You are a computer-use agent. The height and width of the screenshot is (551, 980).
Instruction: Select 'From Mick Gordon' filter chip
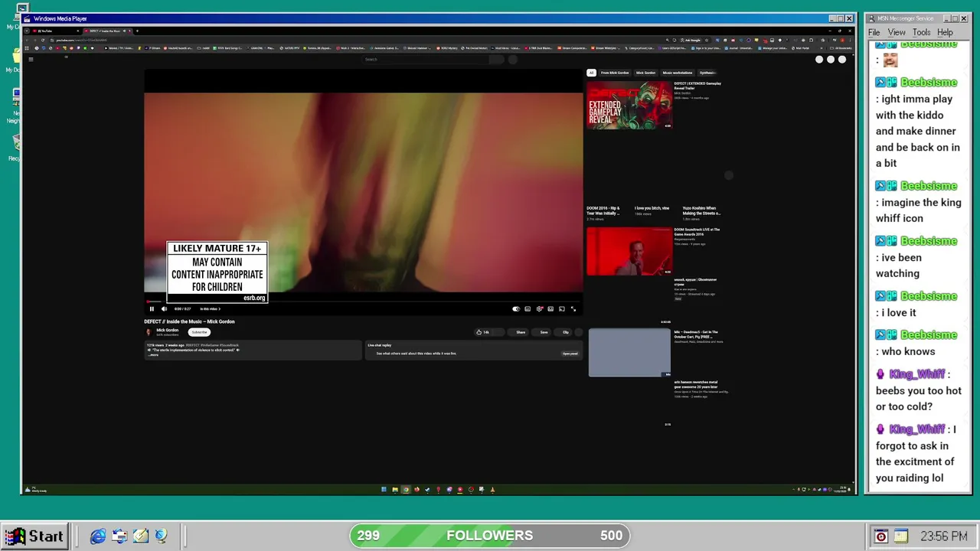click(x=615, y=73)
